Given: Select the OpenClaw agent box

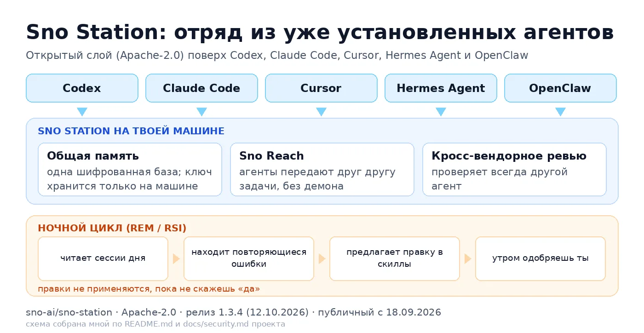Looking at the screenshot, I should point(560,88).
